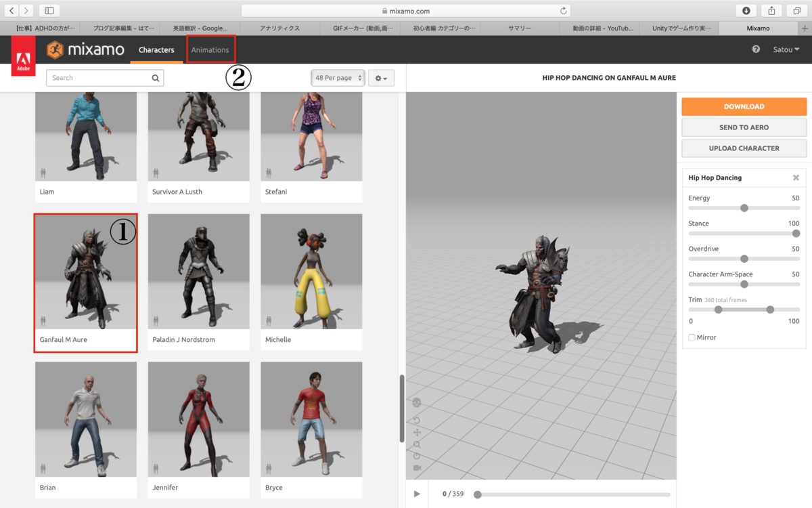Click the Adobe logo badge

click(x=23, y=56)
